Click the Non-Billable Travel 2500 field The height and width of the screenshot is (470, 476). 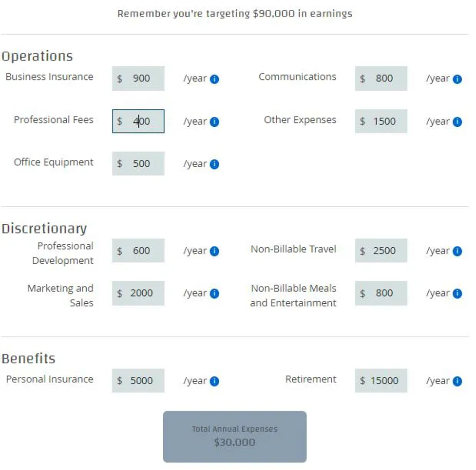[381, 251]
